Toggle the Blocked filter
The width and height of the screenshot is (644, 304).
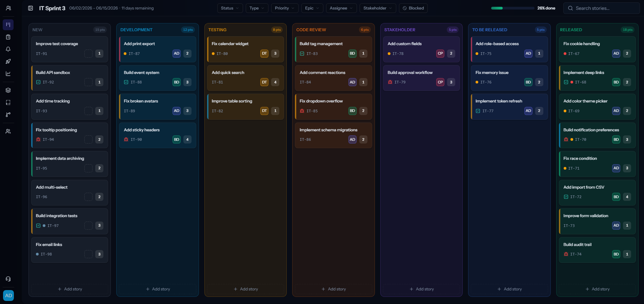[x=413, y=8]
